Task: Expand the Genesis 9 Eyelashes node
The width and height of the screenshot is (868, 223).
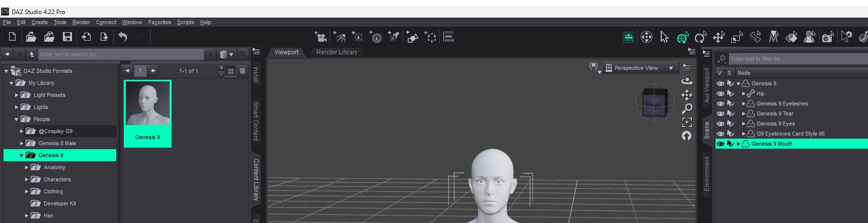Action: coord(744,103)
